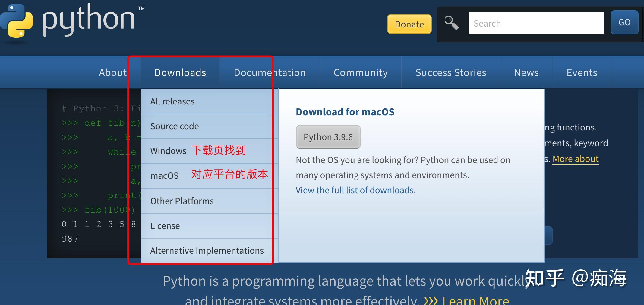Select Alternative Implementations menu entry
This screenshot has width=644, height=305.
tap(209, 251)
